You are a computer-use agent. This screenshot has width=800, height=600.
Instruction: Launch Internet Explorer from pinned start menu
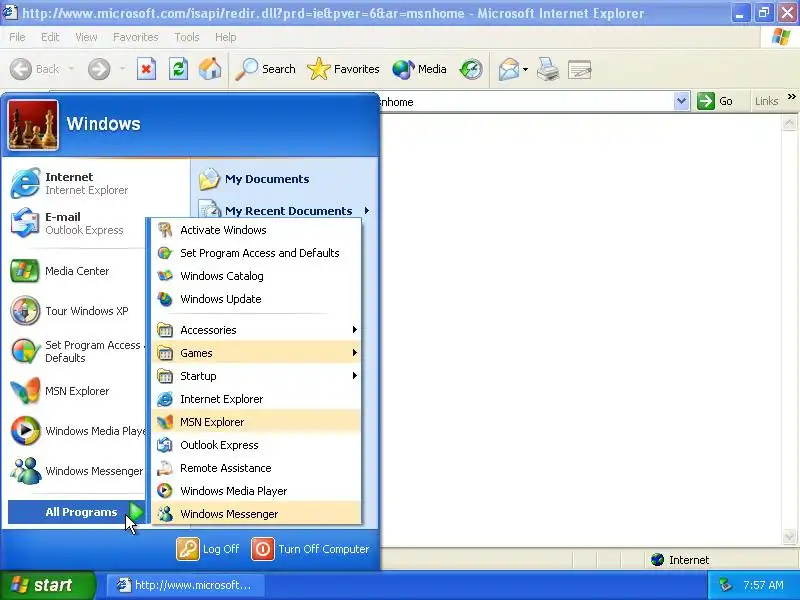tap(96, 183)
